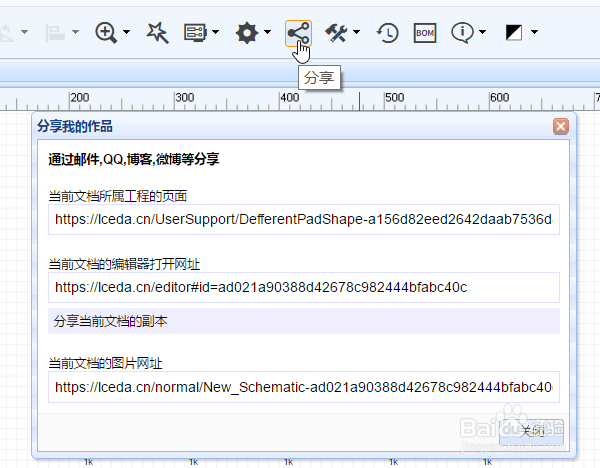Click the 400 mark on horizontal ruler
Viewport: 600px width, 468px height.
[x=290, y=98]
